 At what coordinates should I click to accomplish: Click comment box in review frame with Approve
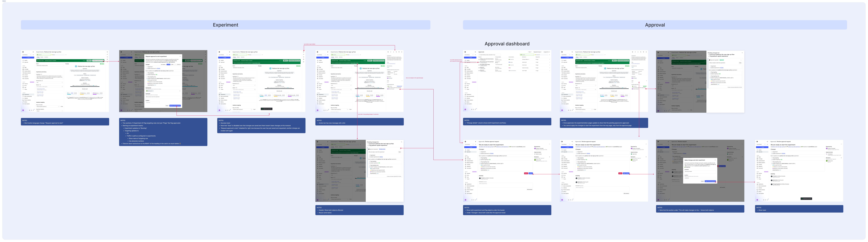(x=506, y=185)
